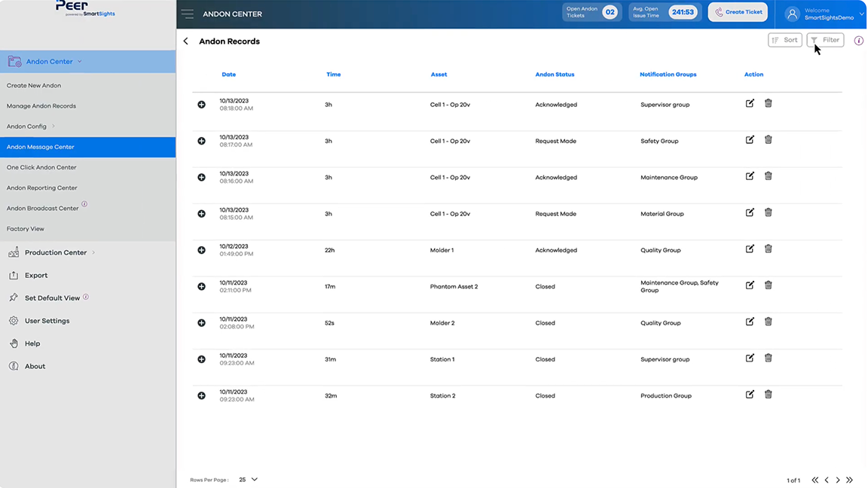The height and width of the screenshot is (488, 868).
Task: Expand the 08:16:00 AM record row
Action: [x=201, y=178]
